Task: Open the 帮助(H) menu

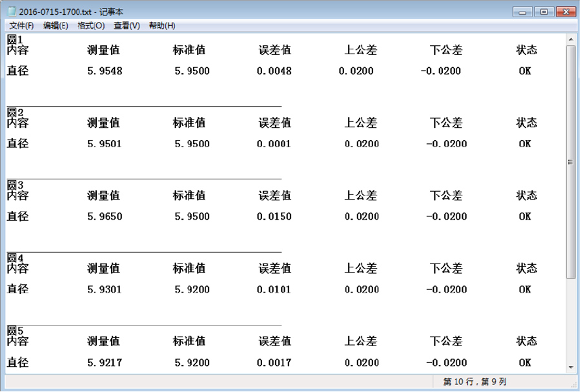Action: coord(162,26)
